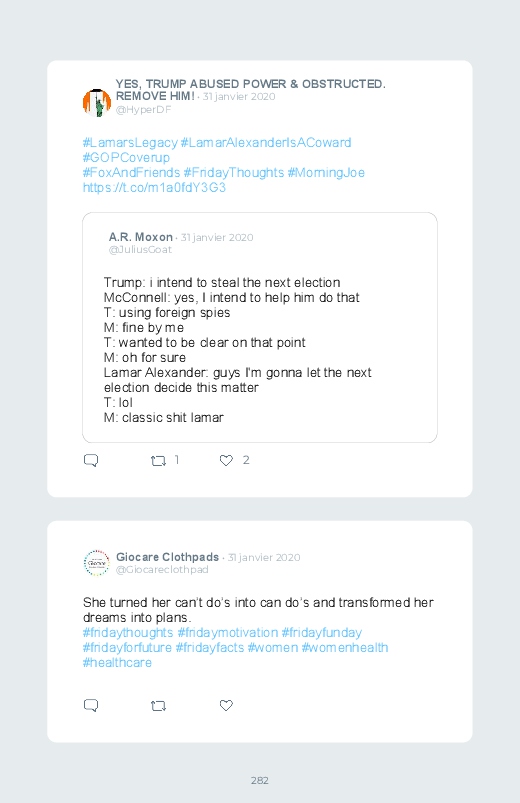Screen dimensions: 520x803
Task: Open the #FoxAndFriends hashtag
Action: pos(131,173)
